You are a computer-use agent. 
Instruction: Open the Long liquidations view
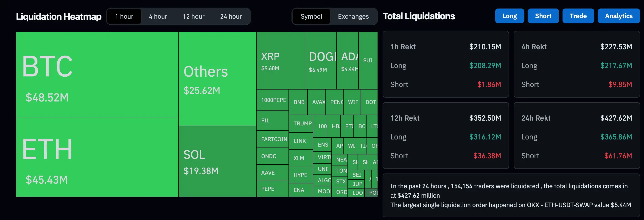pyautogui.click(x=510, y=16)
